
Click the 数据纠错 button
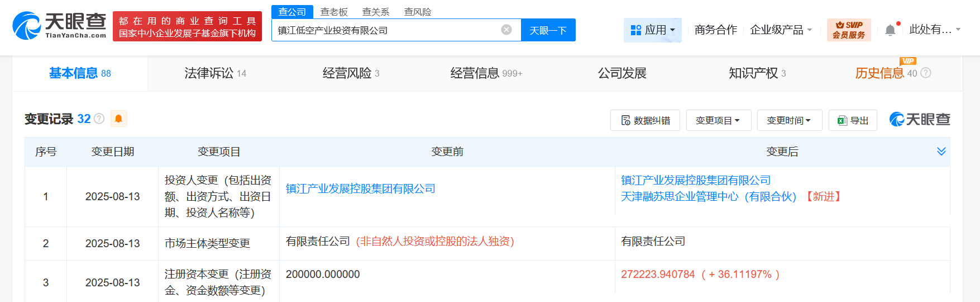(x=645, y=120)
